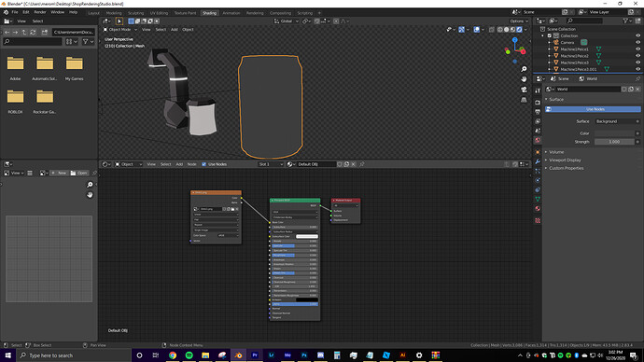Open Spotify from the taskbar

189,355
